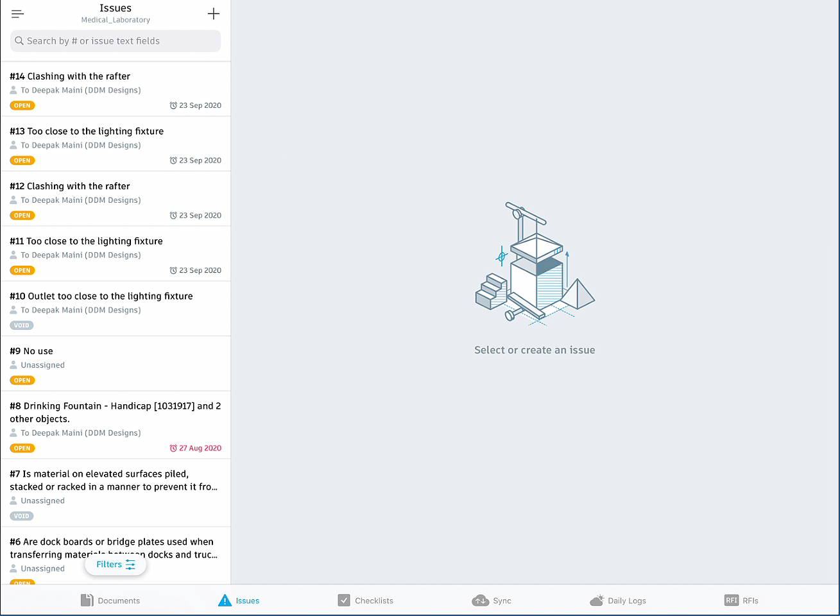Click assignee person icon on issue #9
840x616 pixels.
coord(13,365)
